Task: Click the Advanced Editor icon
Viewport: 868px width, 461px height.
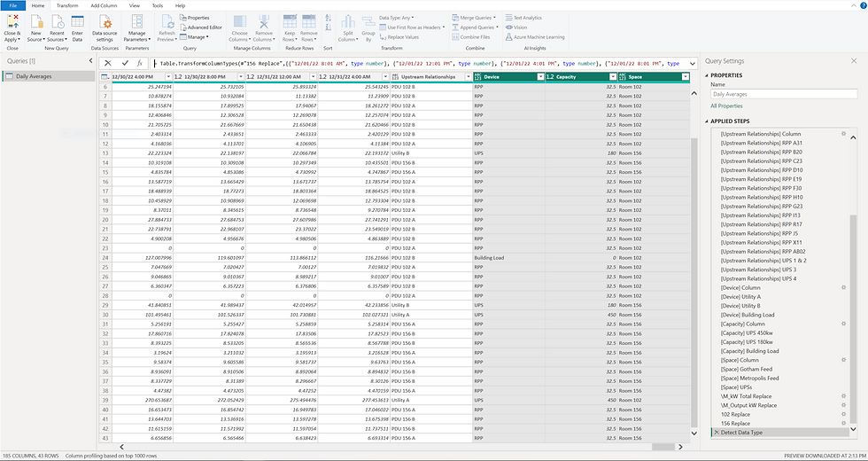Action: [x=182, y=27]
